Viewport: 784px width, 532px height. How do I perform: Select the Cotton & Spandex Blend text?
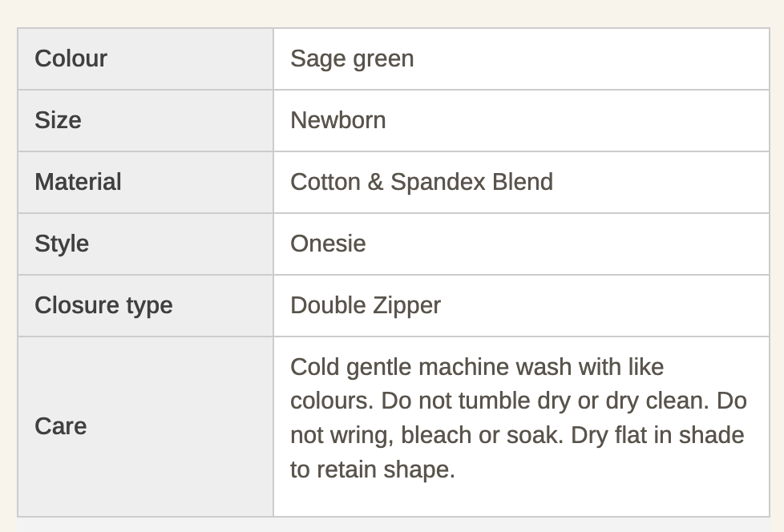421,182
